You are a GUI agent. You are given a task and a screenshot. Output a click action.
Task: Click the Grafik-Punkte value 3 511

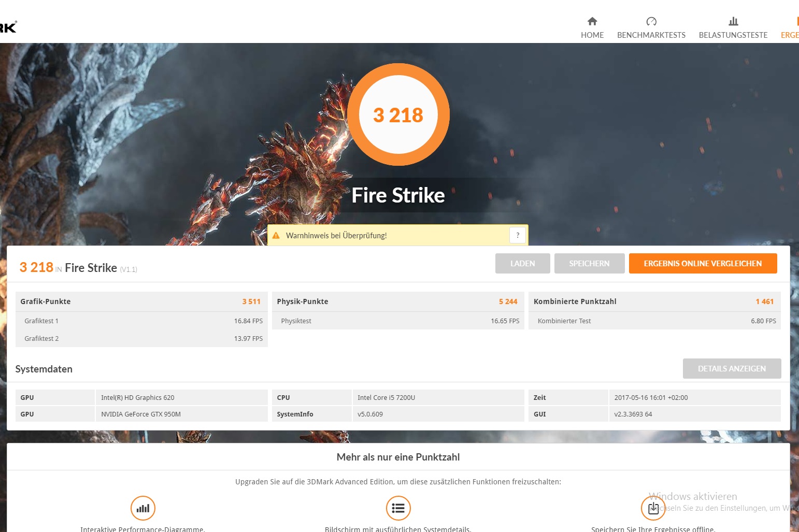click(x=251, y=301)
